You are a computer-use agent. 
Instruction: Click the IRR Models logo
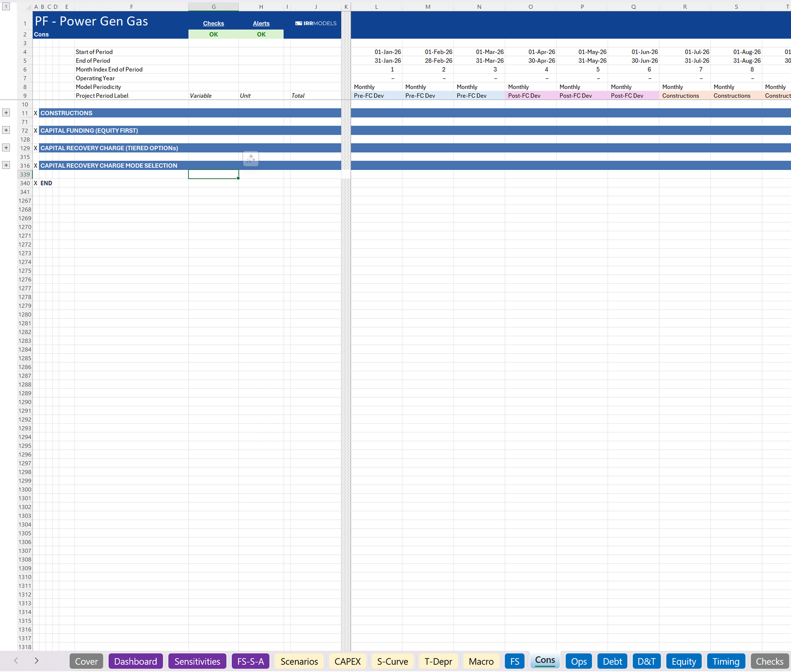pos(316,23)
